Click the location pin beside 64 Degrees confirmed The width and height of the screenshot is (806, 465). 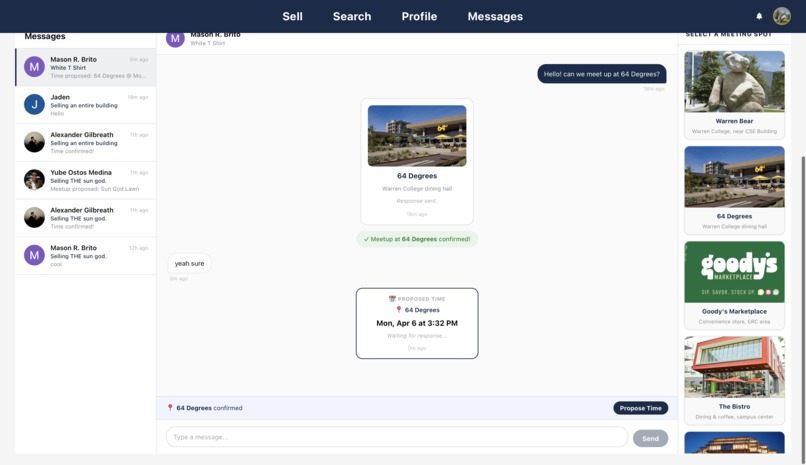pyautogui.click(x=170, y=408)
